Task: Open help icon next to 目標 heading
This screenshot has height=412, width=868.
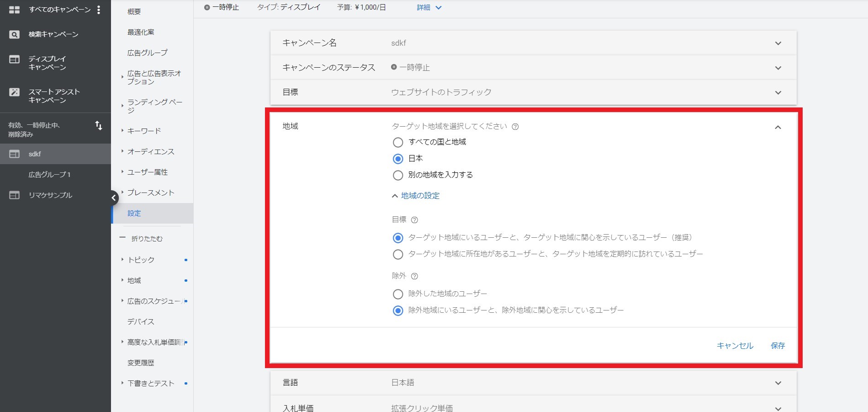Action: click(414, 220)
